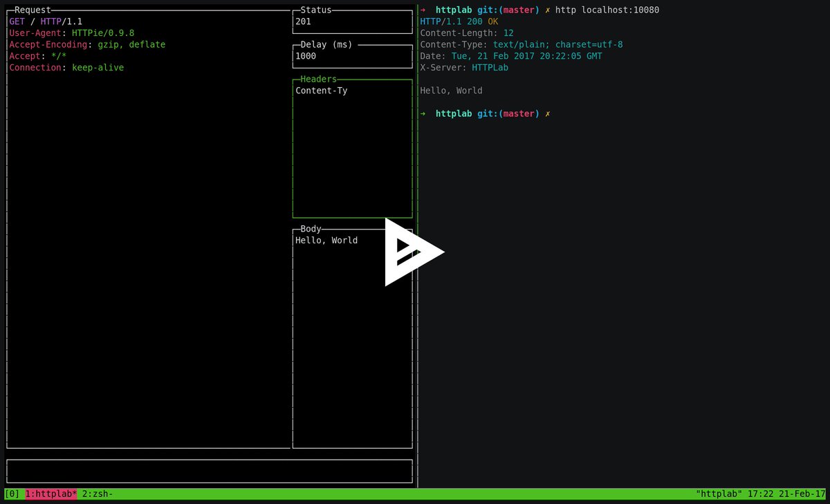Viewport: 830px width, 504px height.
Task: Click the date 21-Feb-17 in status bar
Action: coord(802,494)
